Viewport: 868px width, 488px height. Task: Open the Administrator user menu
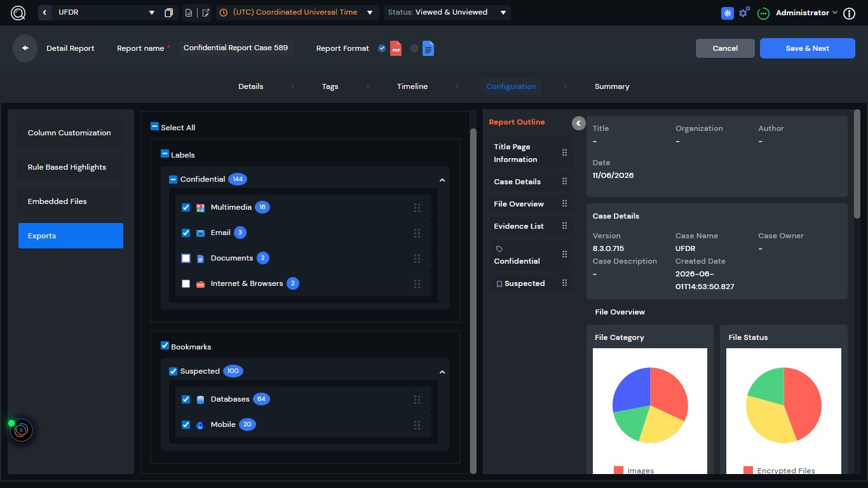tap(806, 13)
